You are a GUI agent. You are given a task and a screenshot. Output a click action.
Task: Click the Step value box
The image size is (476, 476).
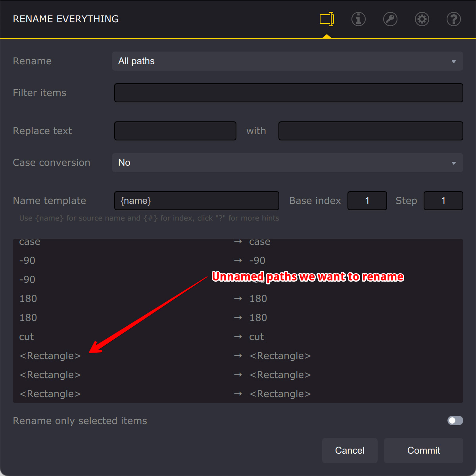pos(443,201)
